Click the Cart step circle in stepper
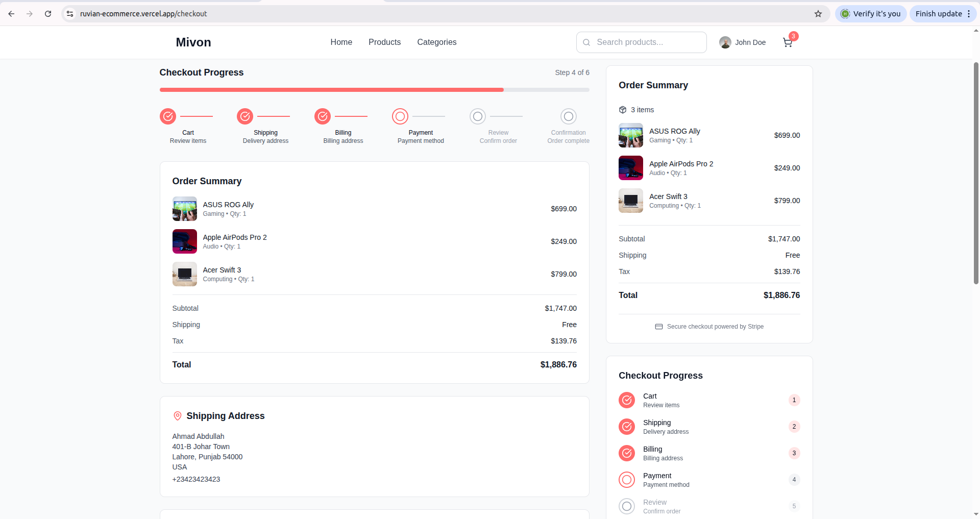 (168, 116)
